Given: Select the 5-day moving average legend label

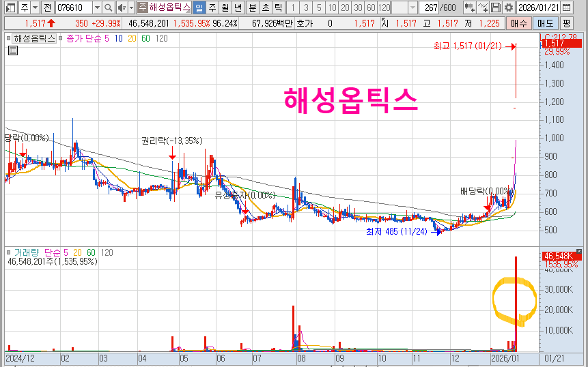Looking at the screenshot, I should [x=107, y=39].
